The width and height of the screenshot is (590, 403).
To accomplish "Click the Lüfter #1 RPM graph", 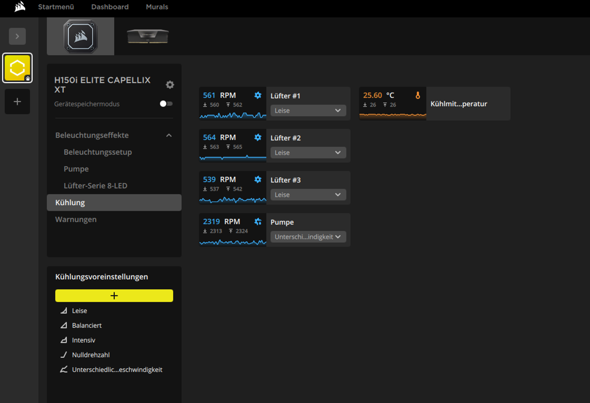I will 233,115.
